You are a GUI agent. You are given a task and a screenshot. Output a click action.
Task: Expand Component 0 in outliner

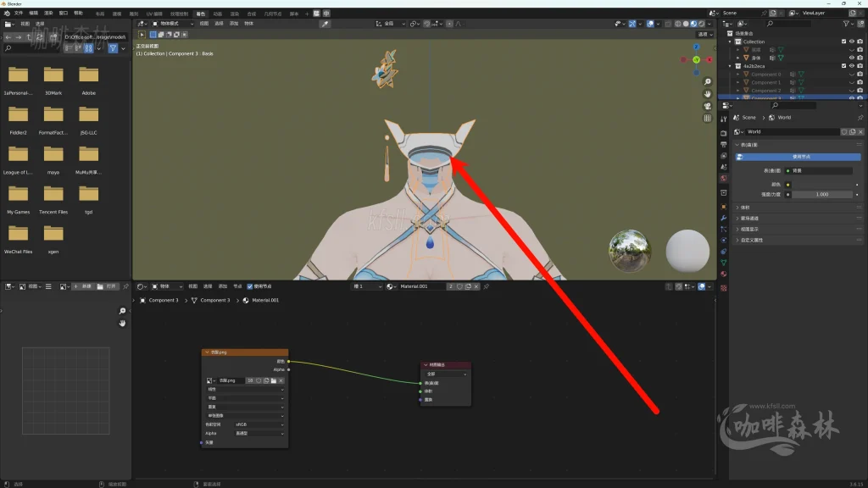point(738,75)
